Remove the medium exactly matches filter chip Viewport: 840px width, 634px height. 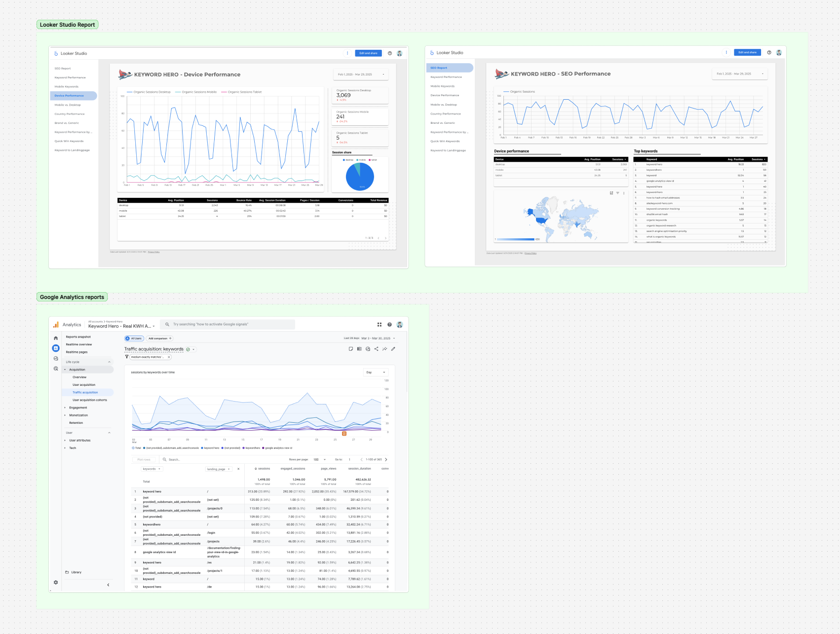[x=169, y=357]
